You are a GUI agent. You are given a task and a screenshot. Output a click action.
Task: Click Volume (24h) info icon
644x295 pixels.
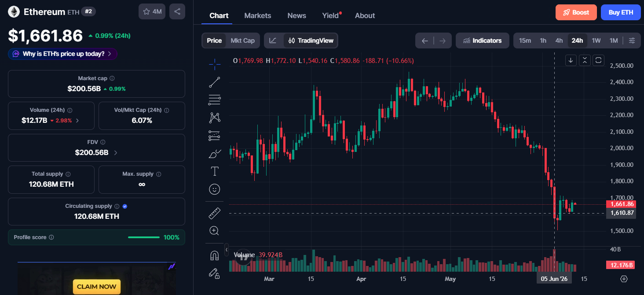(70, 111)
